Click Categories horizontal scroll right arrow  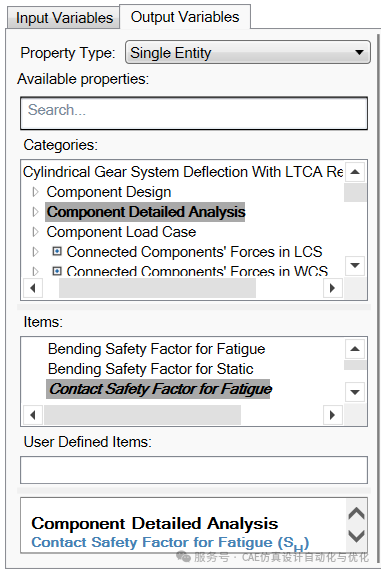(332, 288)
